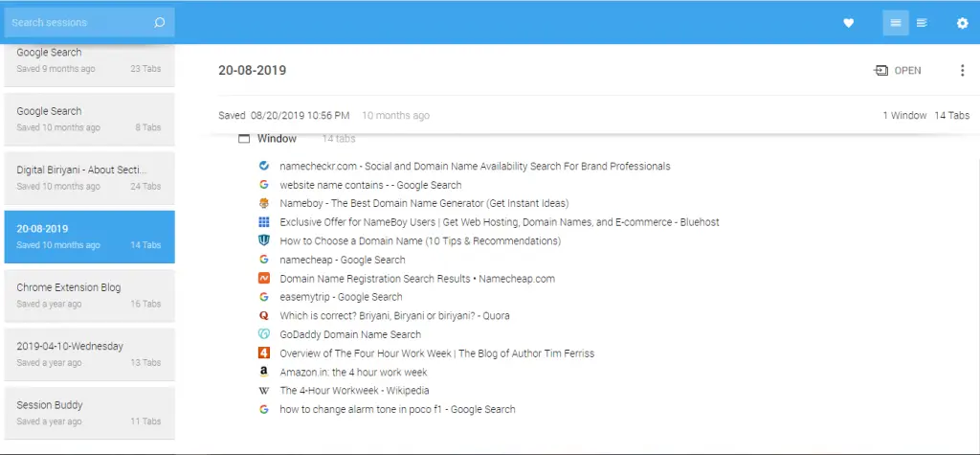Click favicon for How to Choose a Domain Name

pyautogui.click(x=264, y=240)
